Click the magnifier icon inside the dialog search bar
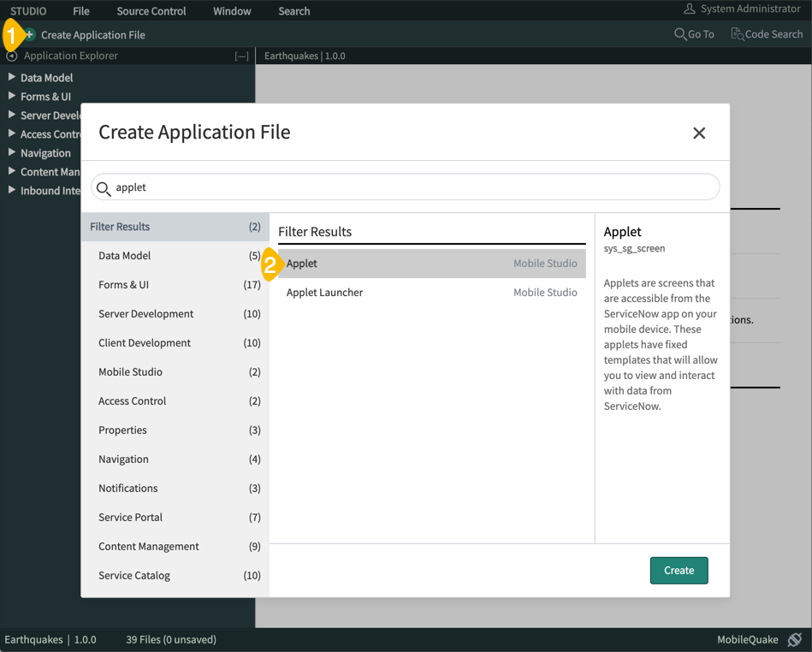 (103, 187)
